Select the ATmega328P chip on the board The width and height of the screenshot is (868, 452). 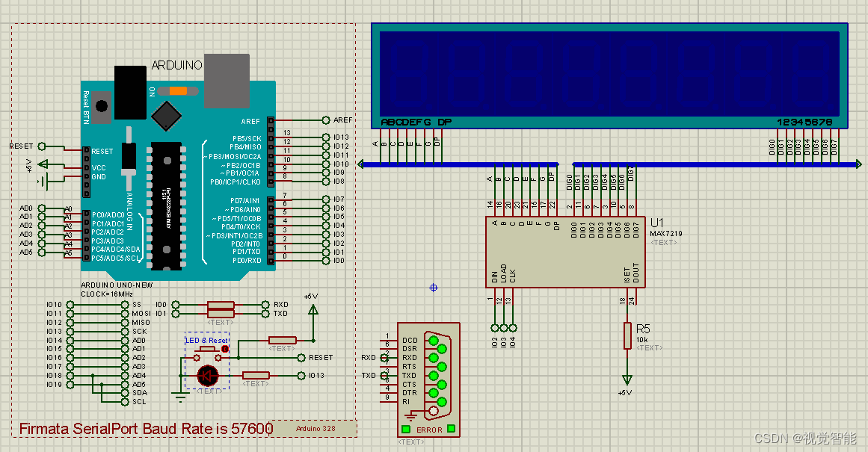click(166, 205)
